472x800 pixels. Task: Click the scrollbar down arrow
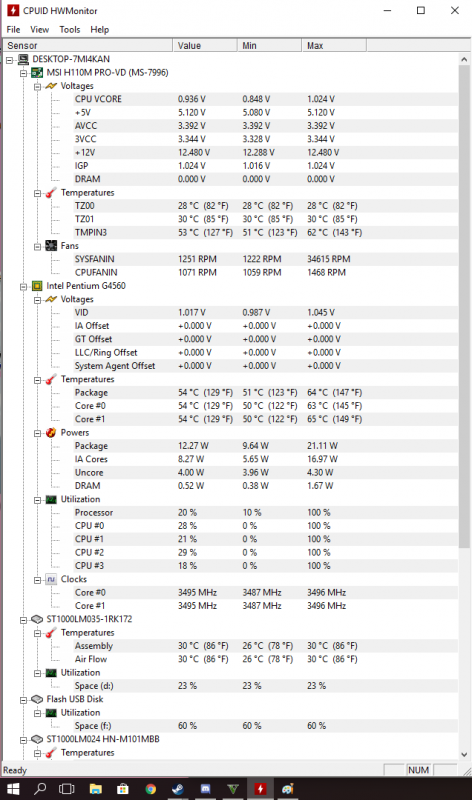click(x=464, y=754)
